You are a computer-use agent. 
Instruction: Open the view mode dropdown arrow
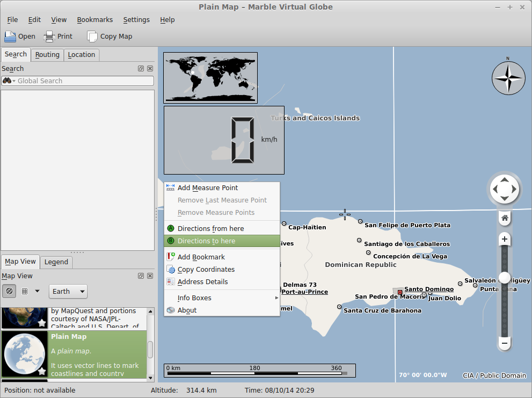click(x=38, y=291)
